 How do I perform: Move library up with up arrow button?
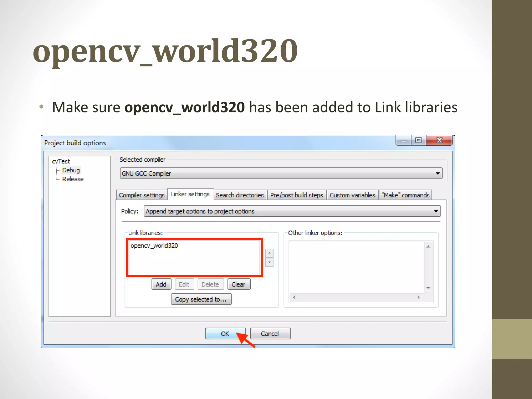point(269,253)
